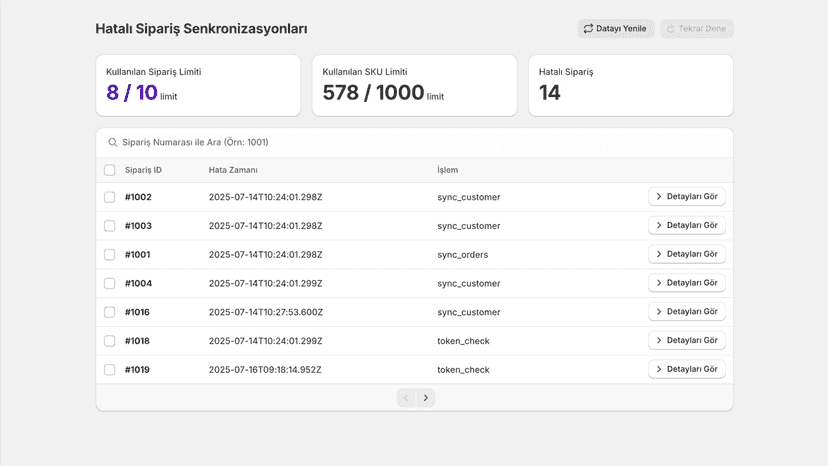Viewport: 828px width, 466px height.
Task: Click timestamp 2025-07-14T10:27:53.600Z
Action: point(266,312)
